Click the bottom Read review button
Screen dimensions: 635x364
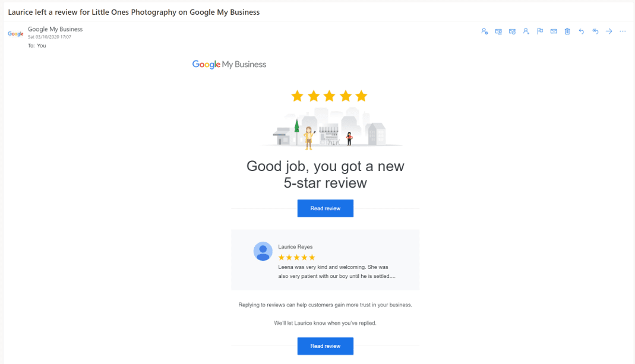pos(325,346)
